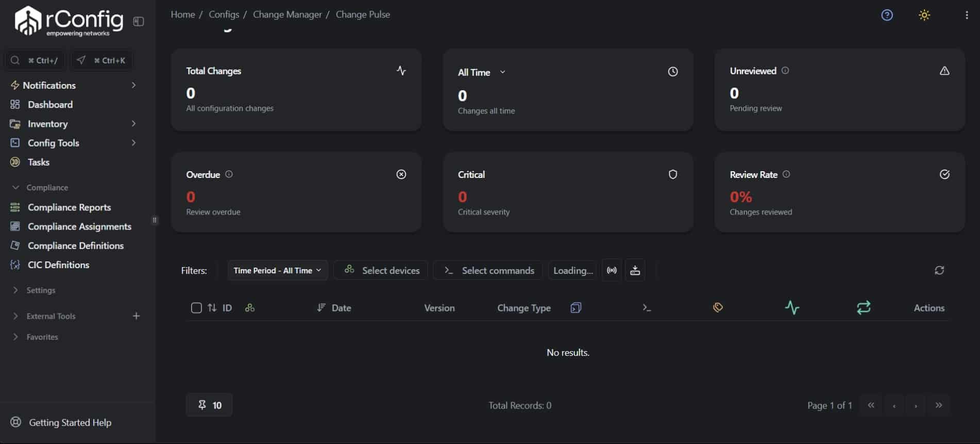The height and width of the screenshot is (444, 980).
Task: Click the Total Changes activity icon
Action: pyautogui.click(x=401, y=71)
